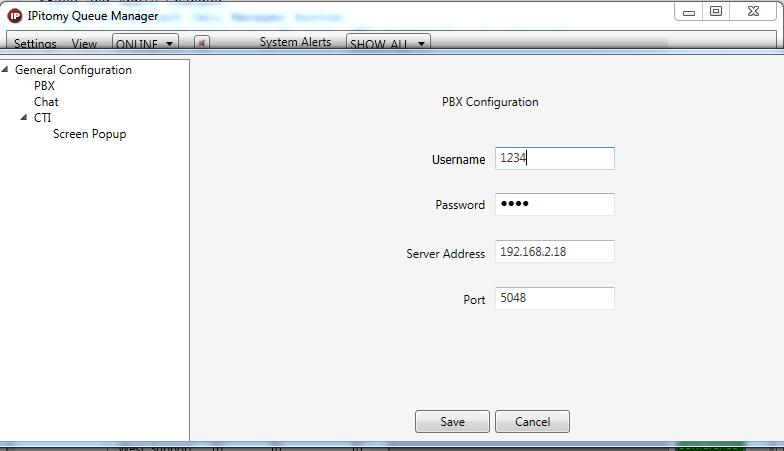Focus the Server Address field
784x451 pixels.
pyautogui.click(x=555, y=252)
